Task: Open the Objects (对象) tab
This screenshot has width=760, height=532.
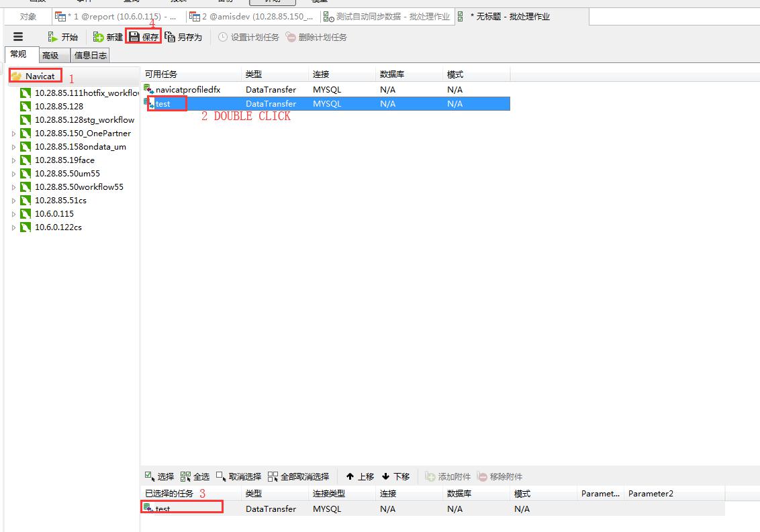Action: pyautogui.click(x=28, y=17)
